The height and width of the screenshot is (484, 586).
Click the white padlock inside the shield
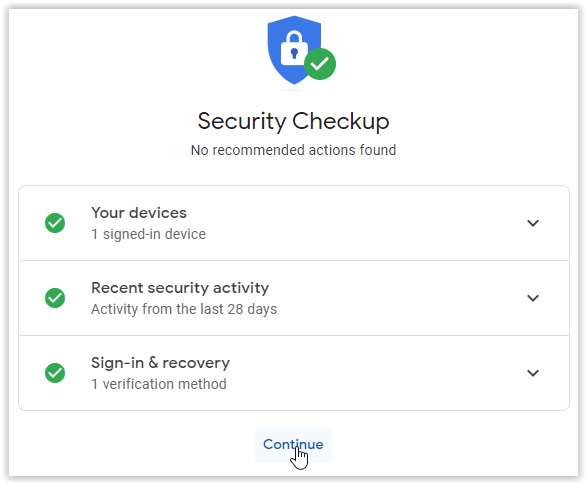[x=294, y=48]
